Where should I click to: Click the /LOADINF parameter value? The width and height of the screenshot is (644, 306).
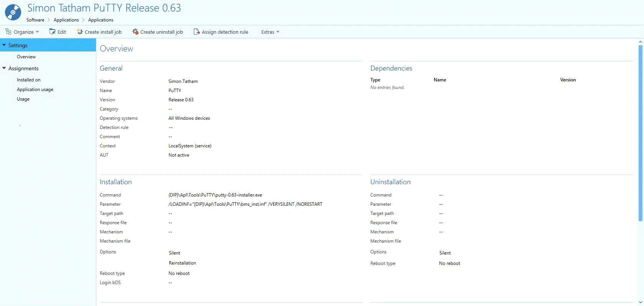245,204
